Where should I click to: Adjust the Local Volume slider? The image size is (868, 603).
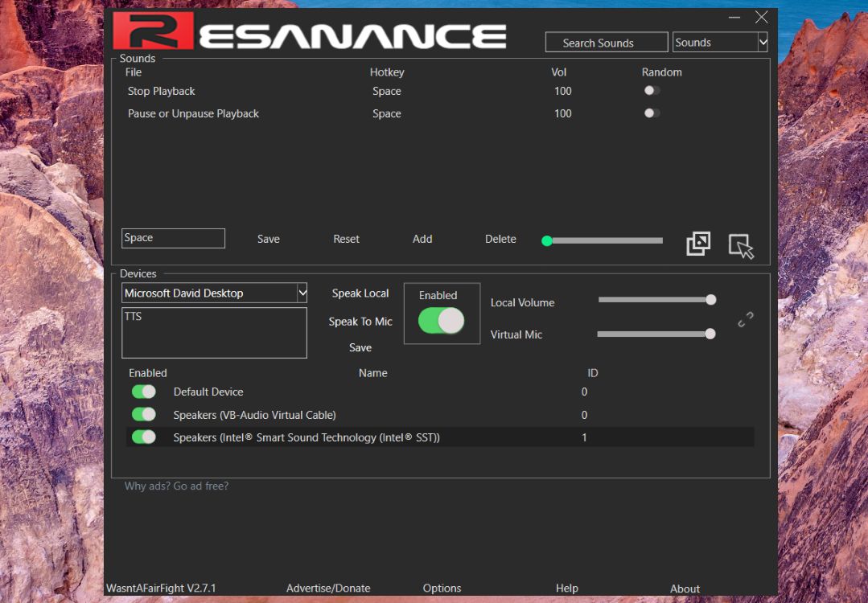pos(655,300)
